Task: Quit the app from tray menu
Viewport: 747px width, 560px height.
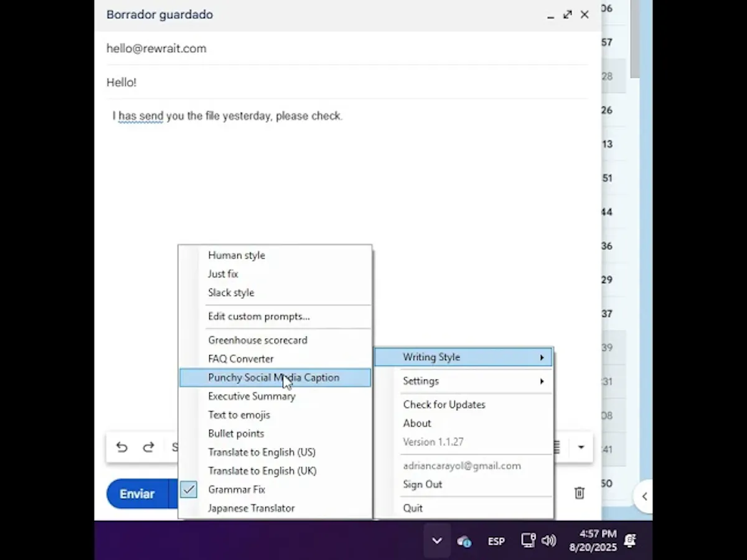Action: coord(463,508)
